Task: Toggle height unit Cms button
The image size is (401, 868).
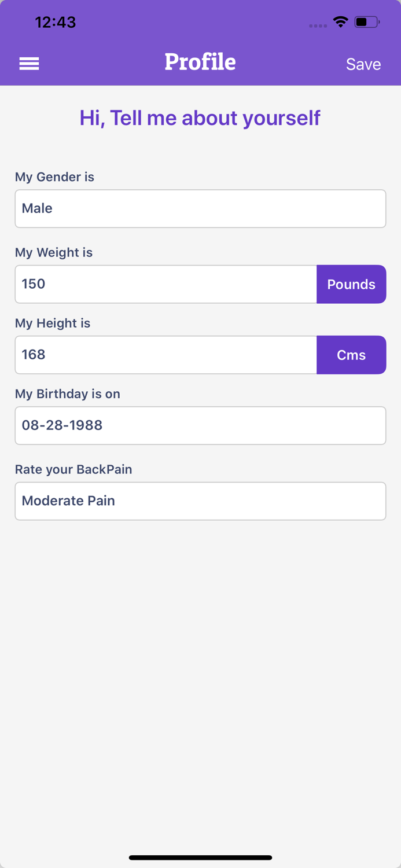Action: (x=351, y=355)
